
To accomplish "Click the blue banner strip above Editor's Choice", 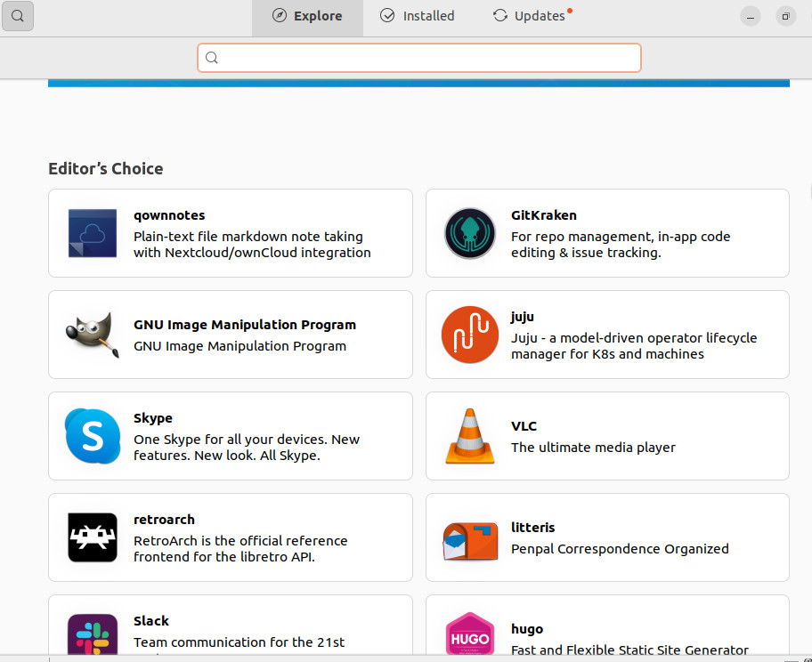I will pyautogui.click(x=418, y=83).
